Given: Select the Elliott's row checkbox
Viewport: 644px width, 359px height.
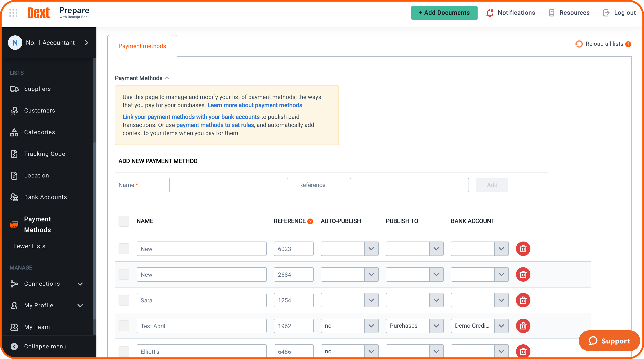Looking at the screenshot, I should click(124, 351).
